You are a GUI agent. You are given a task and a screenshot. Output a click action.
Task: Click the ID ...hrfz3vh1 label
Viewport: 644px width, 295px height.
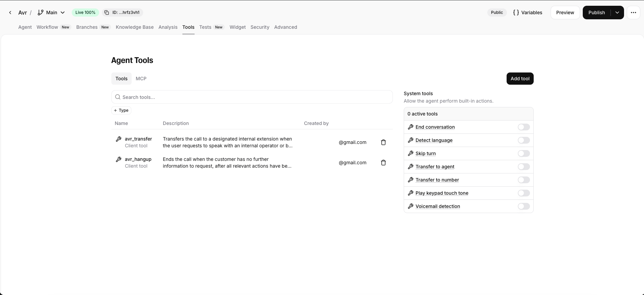[126, 13]
